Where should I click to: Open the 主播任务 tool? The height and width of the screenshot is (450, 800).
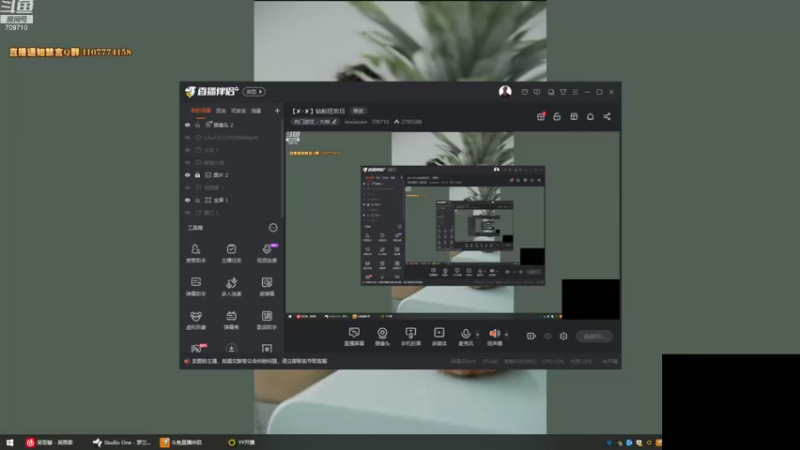pyautogui.click(x=231, y=253)
